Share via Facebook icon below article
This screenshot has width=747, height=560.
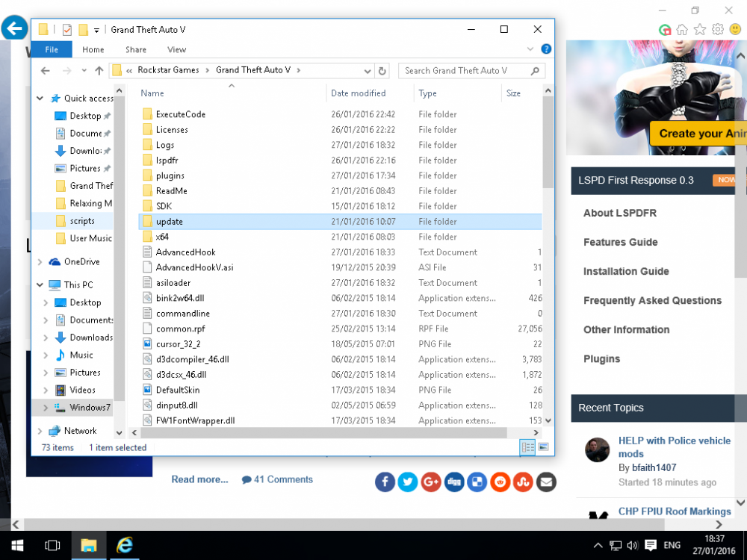coord(385,482)
